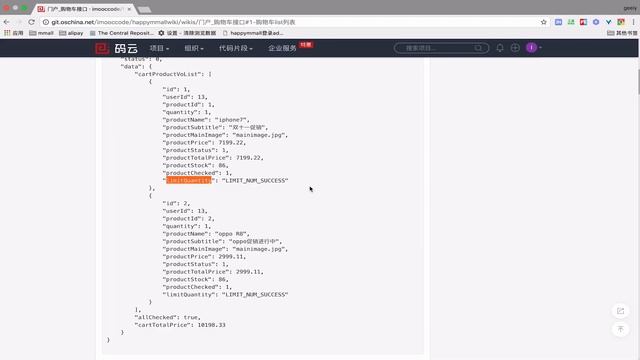View site info icon in address bar
The width and height of the screenshot is (640, 360).
coord(46,22)
